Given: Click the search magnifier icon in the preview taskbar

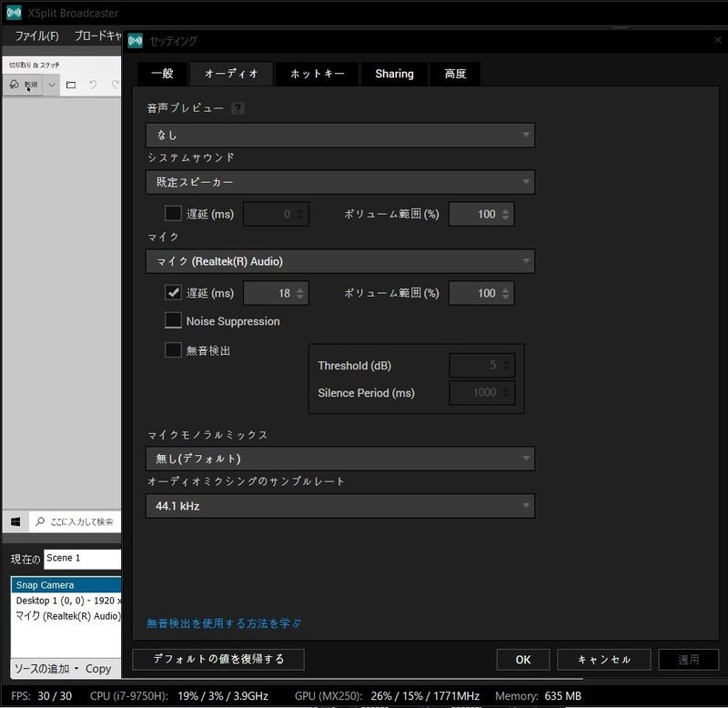Looking at the screenshot, I should pyautogui.click(x=40, y=521).
